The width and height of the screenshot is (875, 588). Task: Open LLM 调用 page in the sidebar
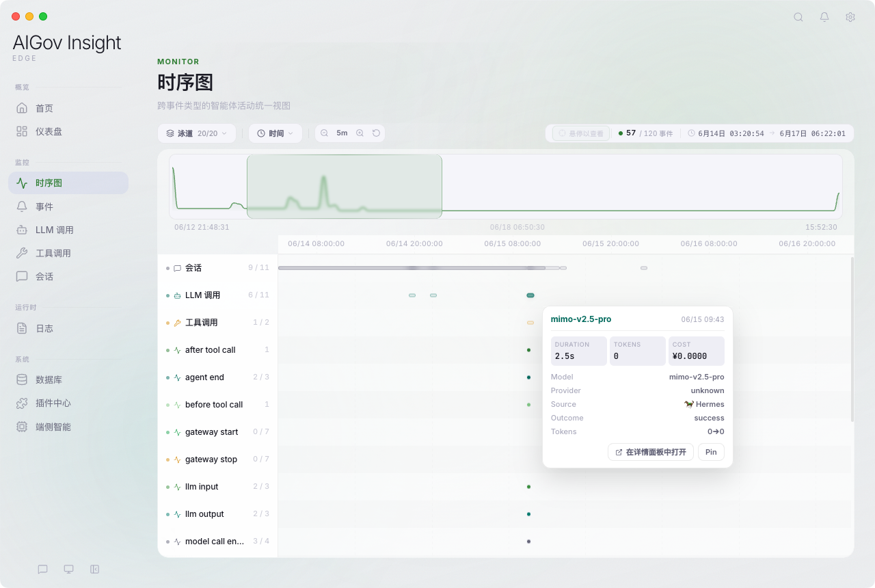[68, 230]
